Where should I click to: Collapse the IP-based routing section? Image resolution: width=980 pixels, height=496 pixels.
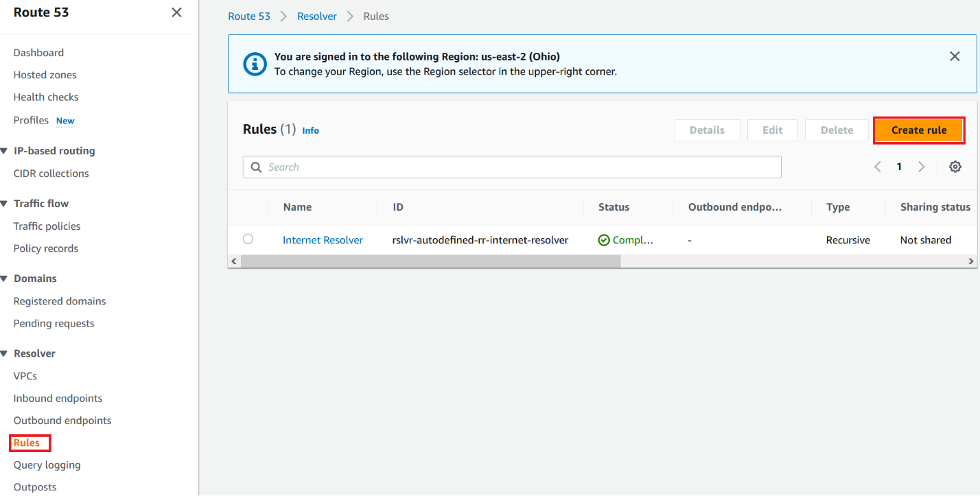click(4, 151)
